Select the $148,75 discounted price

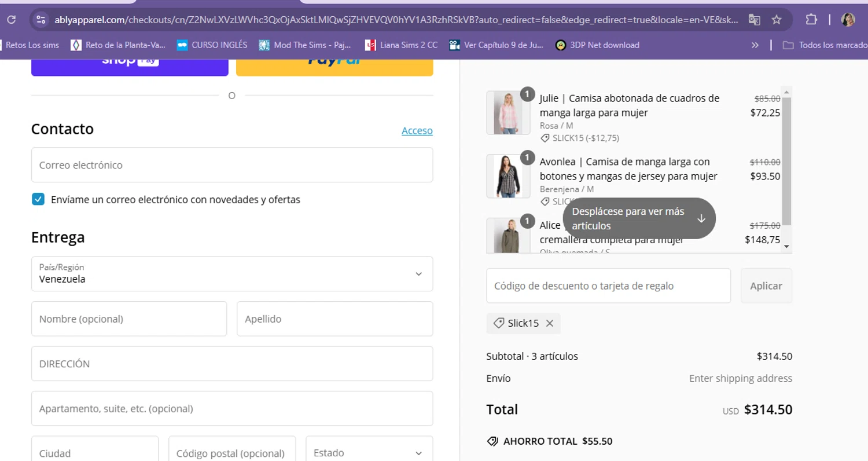pyautogui.click(x=763, y=239)
